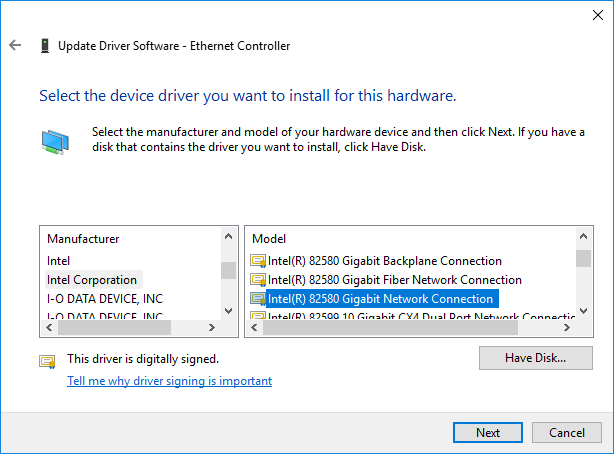The width and height of the screenshot is (614, 454).
Task: Click icon of 82580 Gigabit Backplane Connection
Action: pyautogui.click(x=258, y=261)
